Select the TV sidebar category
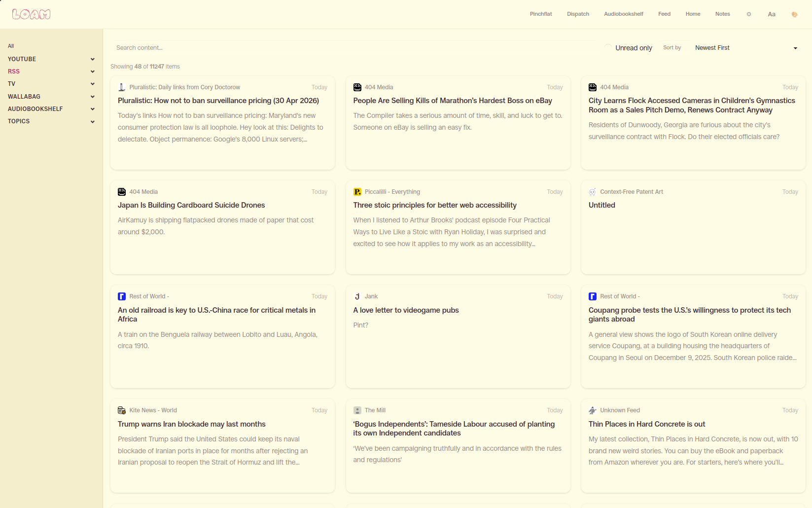This screenshot has width=812, height=508. (x=11, y=84)
